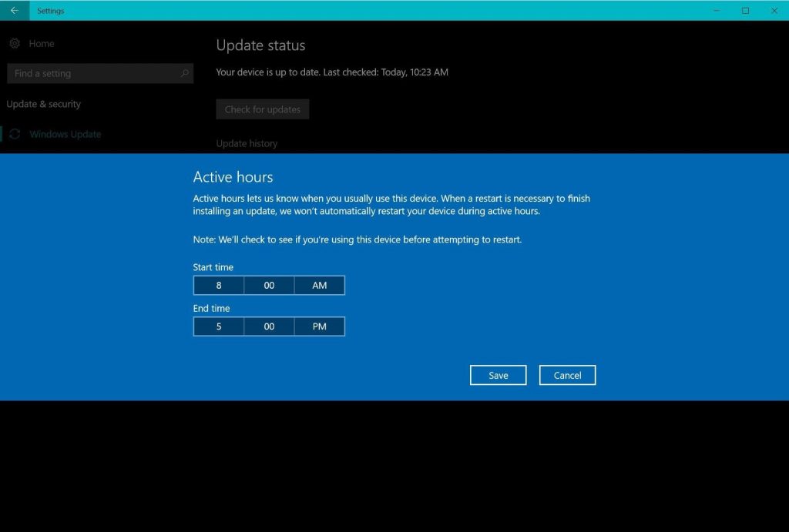Open the End time hour picker
Screen dimensions: 789x532
point(219,326)
